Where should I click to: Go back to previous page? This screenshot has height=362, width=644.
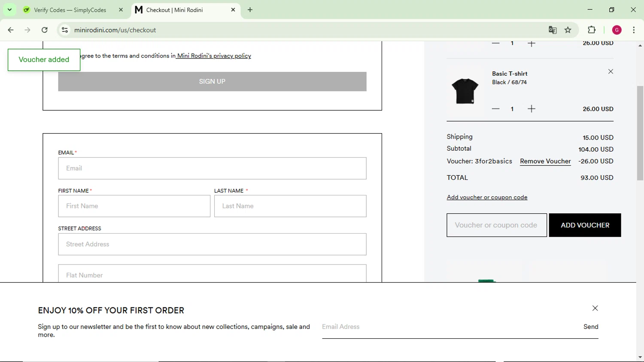pyautogui.click(x=11, y=30)
